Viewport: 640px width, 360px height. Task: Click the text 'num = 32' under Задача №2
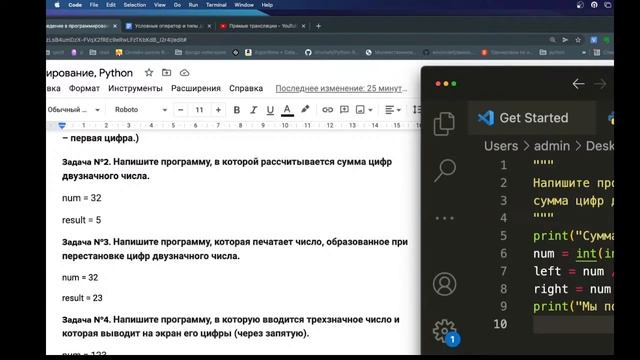[x=82, y=198]
